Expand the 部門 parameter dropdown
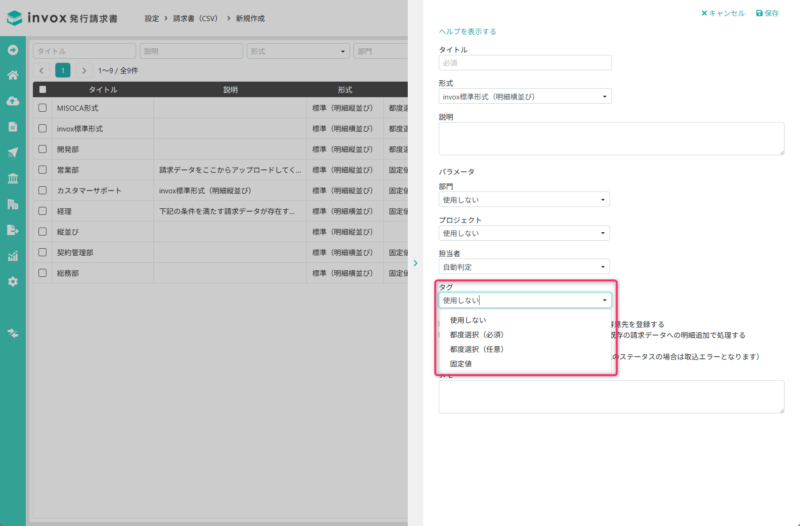The image size is (800, 526). click(x=525, y=200)
